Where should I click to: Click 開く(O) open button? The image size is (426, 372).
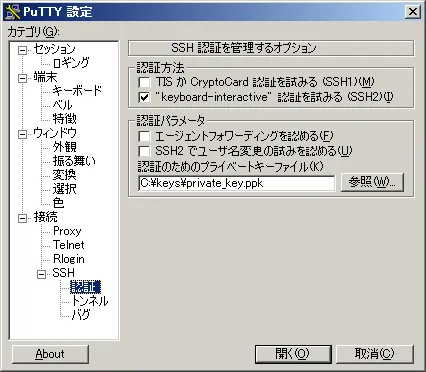(x=293, y=354)
